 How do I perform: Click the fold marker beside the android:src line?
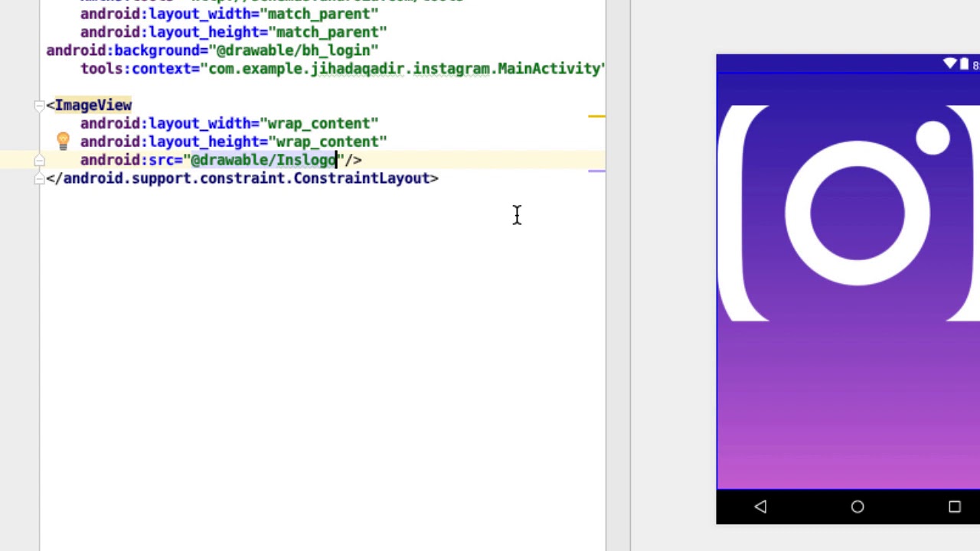(x=39, y=161)
